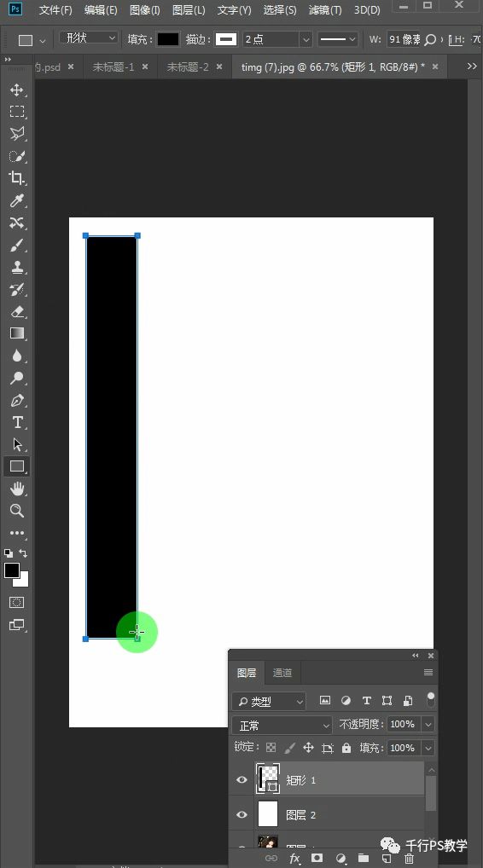Expand the 正常 blend mode dropdown
Viewport: 483px width, 868px height.
point(282,725)
